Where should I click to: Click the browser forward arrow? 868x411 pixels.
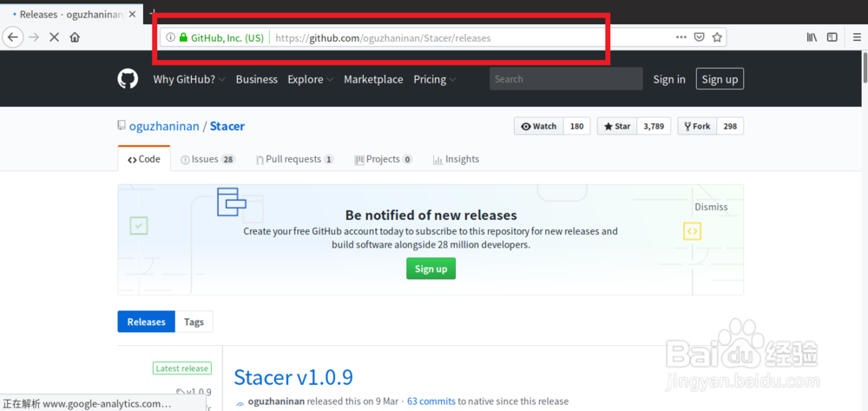click(x=34, y=37)
